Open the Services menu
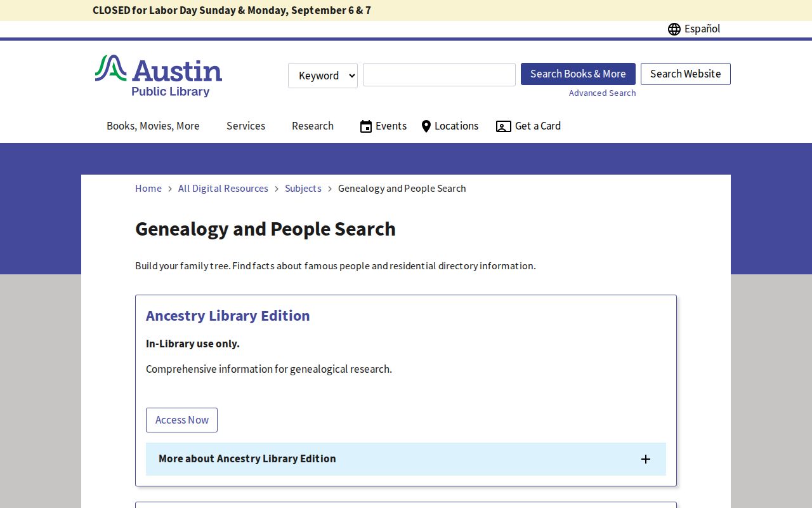The height and width of the screenshot is (508, 812). tap(246, 126)
